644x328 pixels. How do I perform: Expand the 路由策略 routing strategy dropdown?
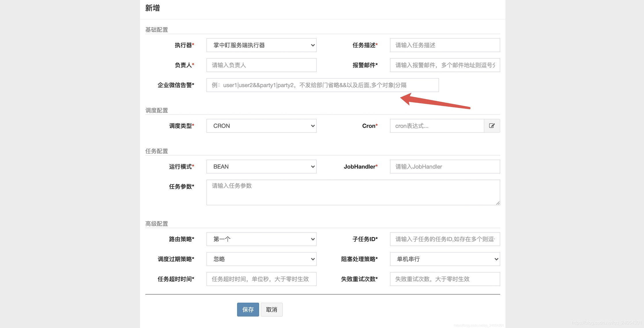(261, 239)
